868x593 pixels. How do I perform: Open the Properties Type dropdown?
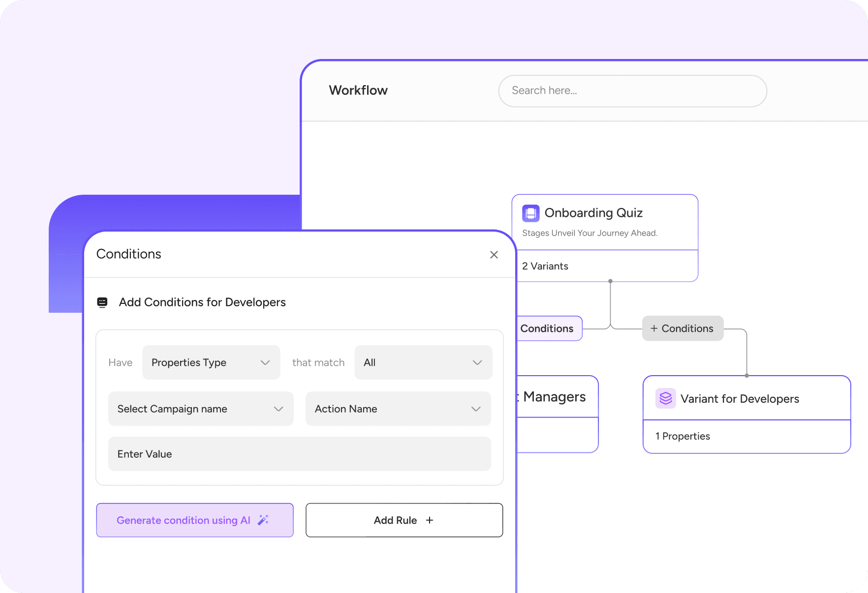click(x=211, y=362)
